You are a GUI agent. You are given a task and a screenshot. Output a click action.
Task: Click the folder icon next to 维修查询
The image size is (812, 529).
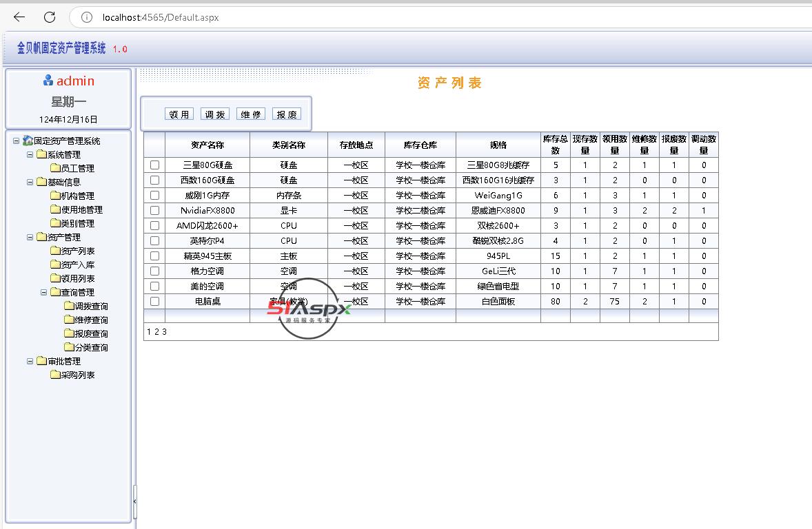click(69, 320)
